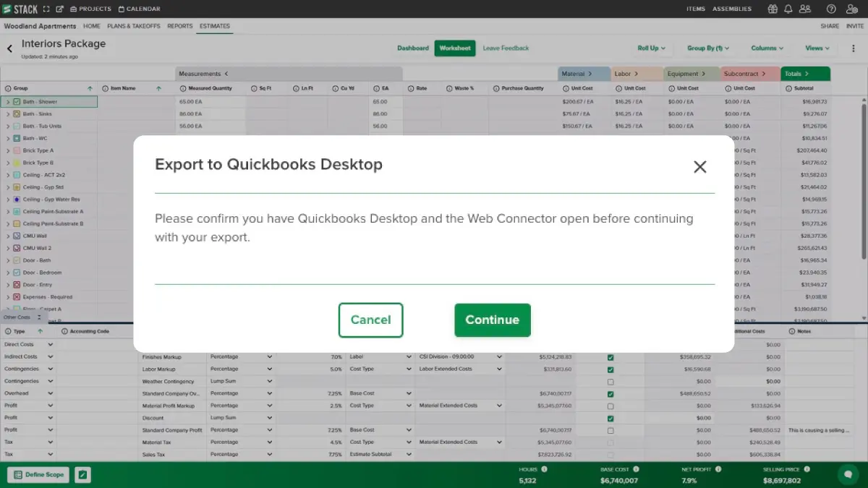Open the CALENDAR menu
868x488 pixels.
tap(140, 9)
